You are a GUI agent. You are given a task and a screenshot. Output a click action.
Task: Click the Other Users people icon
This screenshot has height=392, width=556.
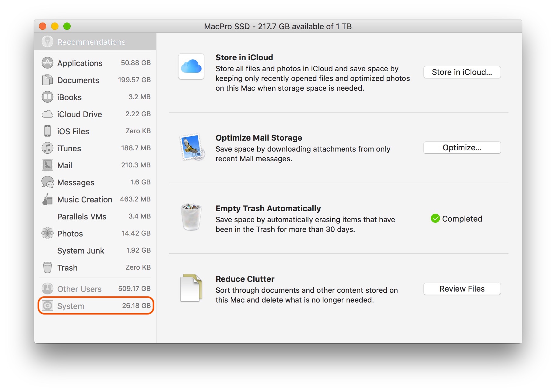pyautogui.click(x=47, y=289)
